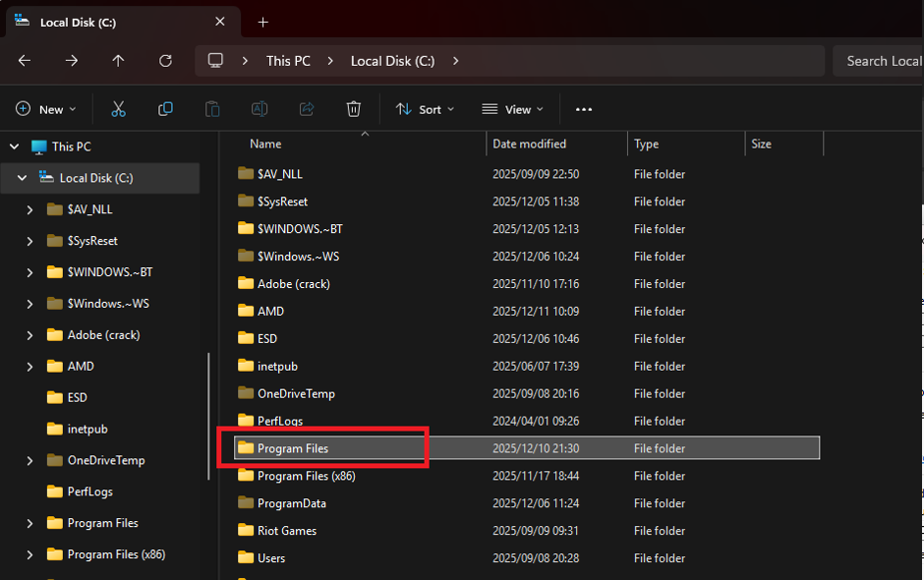This screenshot has width=924, height=580.
Task: Click the monitor icon in address bar
Action: click(215, 61)
